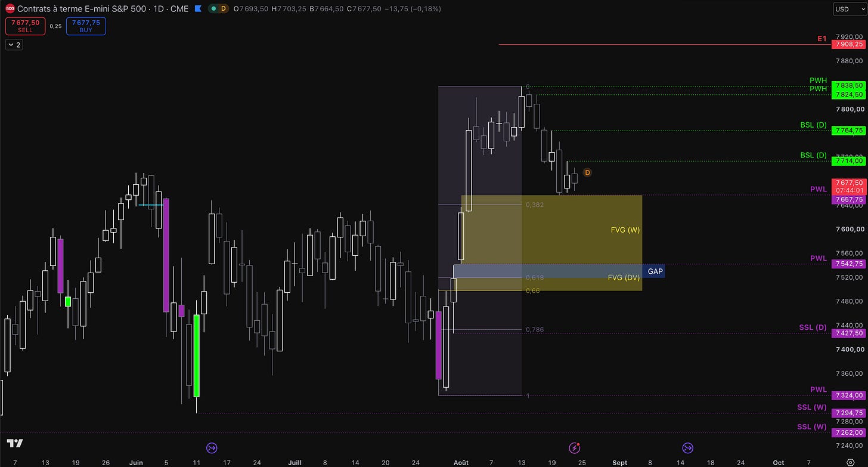This screenshot has width=868, height=467.
Task: Open the USD currency dropdown
Action: 849,9
